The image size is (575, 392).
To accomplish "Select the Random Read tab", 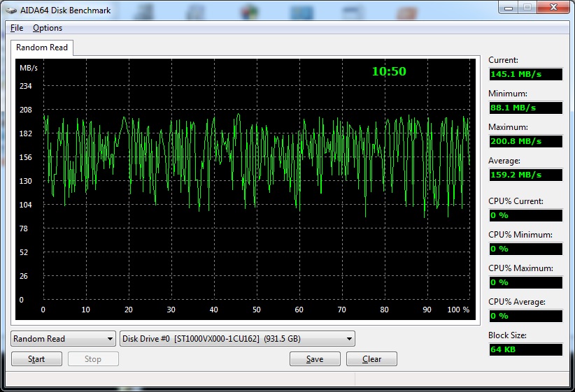I will click(x=42, y=48).
